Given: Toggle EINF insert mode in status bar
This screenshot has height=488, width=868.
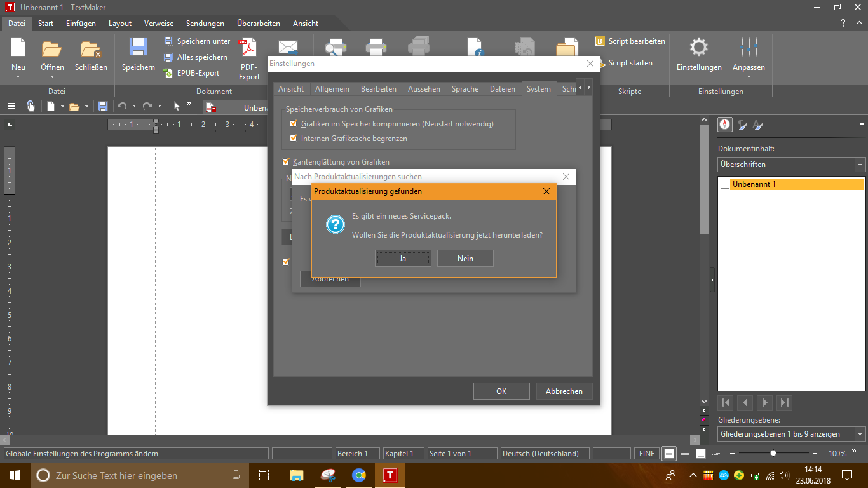Looking at the screenshot, I should (x=647, y=454).
